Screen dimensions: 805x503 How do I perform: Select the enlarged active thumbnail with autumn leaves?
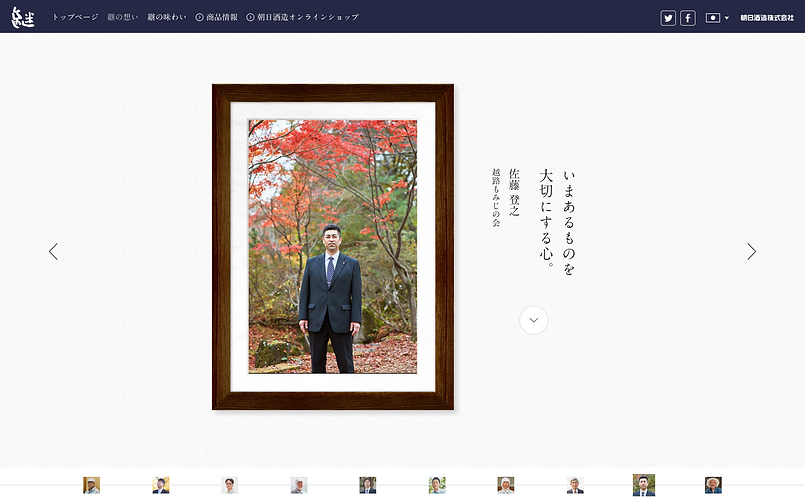pos(644,485)
